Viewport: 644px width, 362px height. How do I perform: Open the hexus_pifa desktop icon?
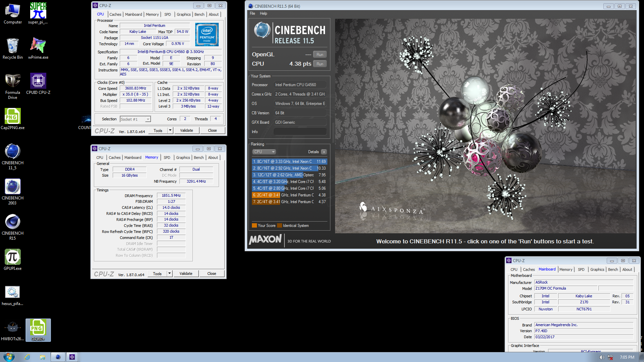pos(13,295)
